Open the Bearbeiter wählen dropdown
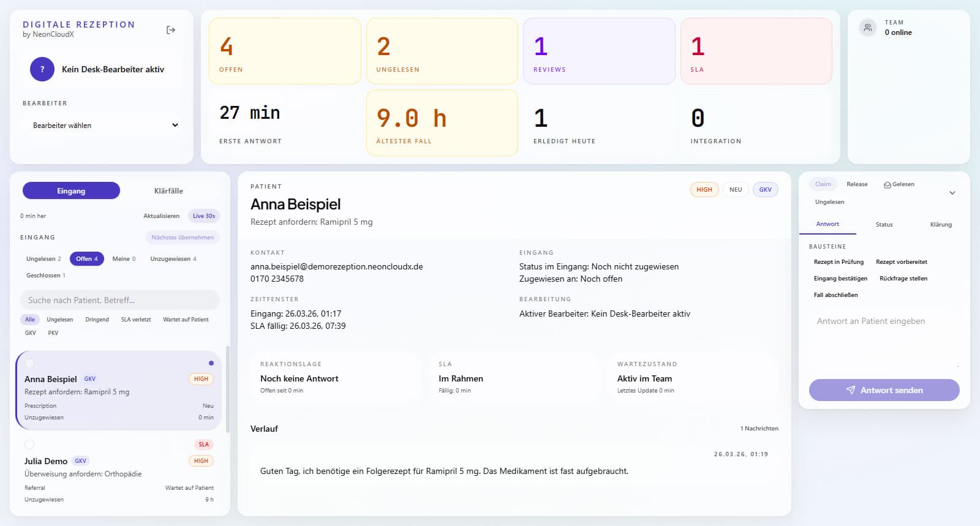Screen dimensions: 980x526 [x=105, y=125]
